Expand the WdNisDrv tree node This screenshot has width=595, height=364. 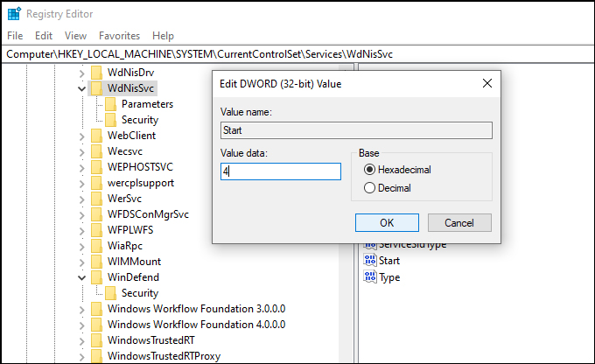(x=81, y=73)
